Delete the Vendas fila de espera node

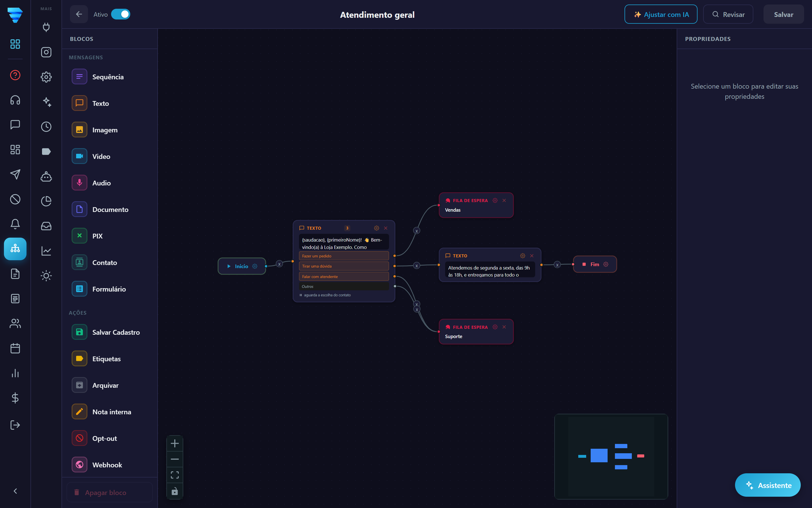click(x=504, y=200)
